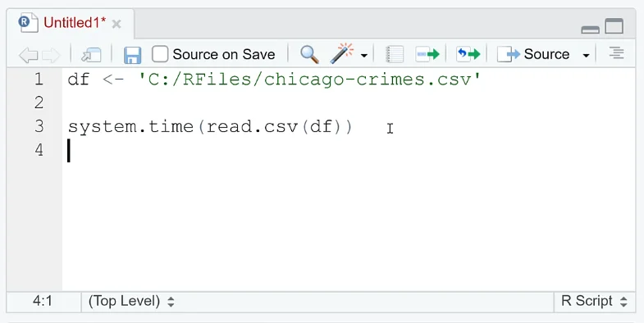Screen dimensions: 644x323
Task: Go forward to next source location arrow
Action: pos(51,55)
